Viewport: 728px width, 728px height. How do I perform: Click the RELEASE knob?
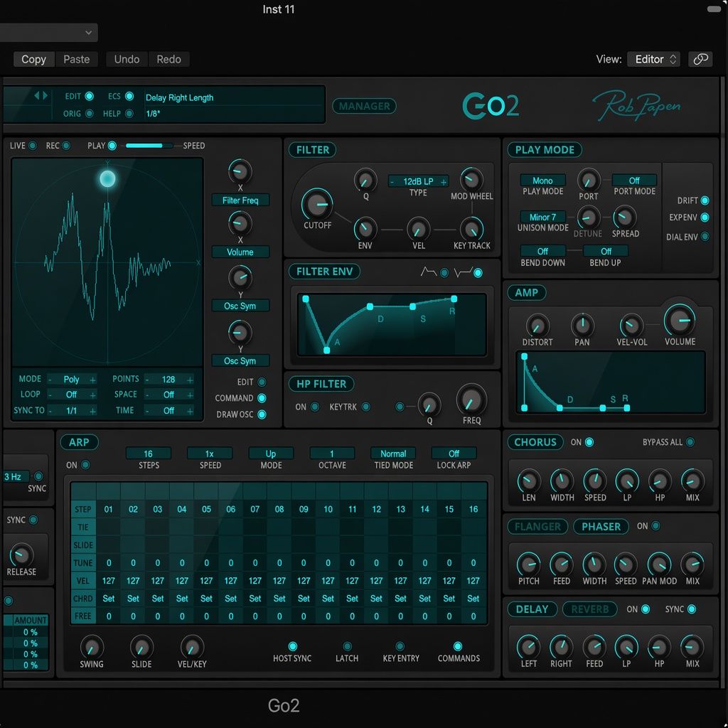pyautogui.click(x=21, y=555)
